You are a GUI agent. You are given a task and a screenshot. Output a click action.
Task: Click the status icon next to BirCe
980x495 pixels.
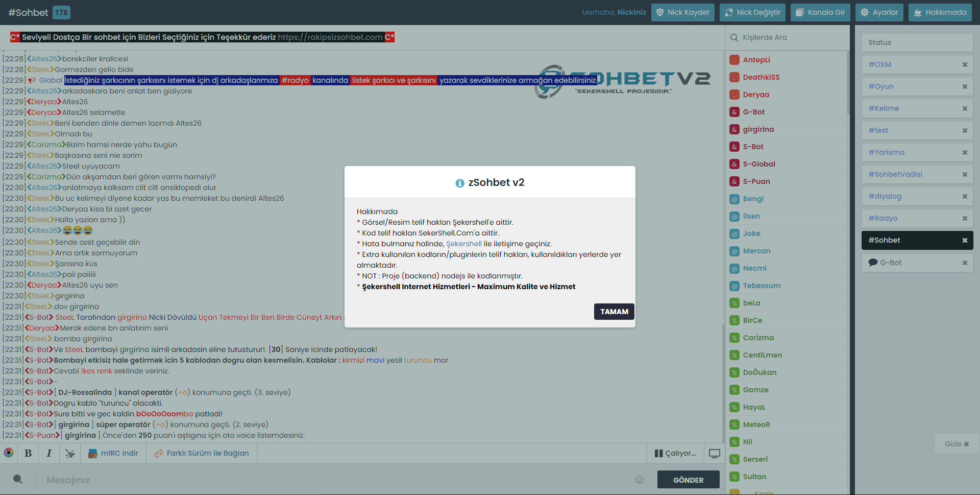[734, 321]
